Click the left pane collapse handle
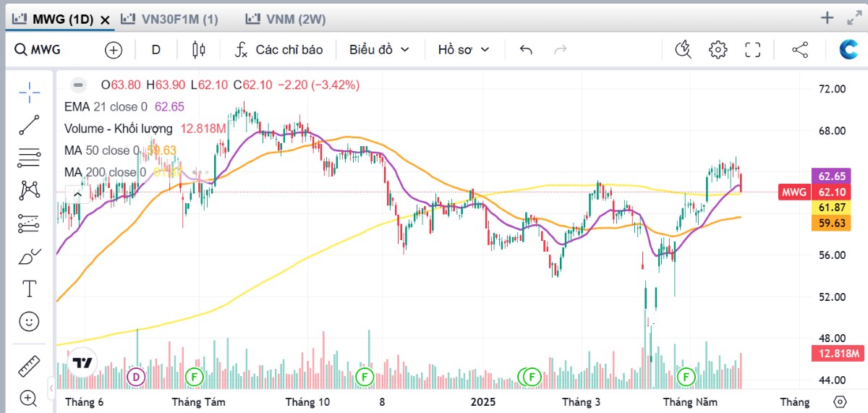Screen dimensions: 868x413 pos(52,390)
